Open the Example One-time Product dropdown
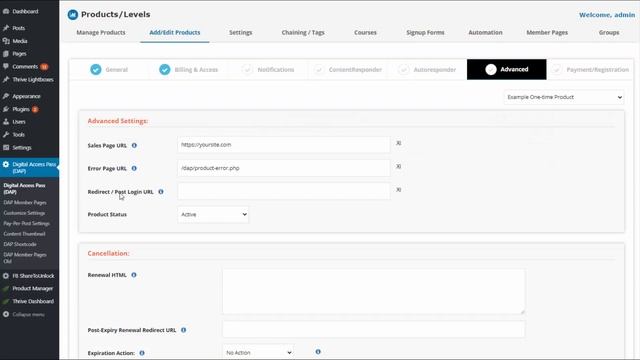The width and height of the screenshot is (640, 360). (x=564, y=97)
